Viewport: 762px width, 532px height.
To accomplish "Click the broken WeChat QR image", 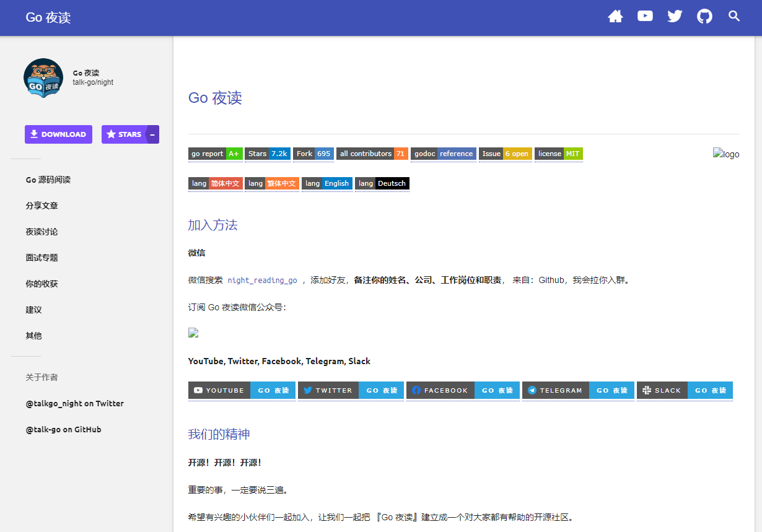I will (193, 333).
